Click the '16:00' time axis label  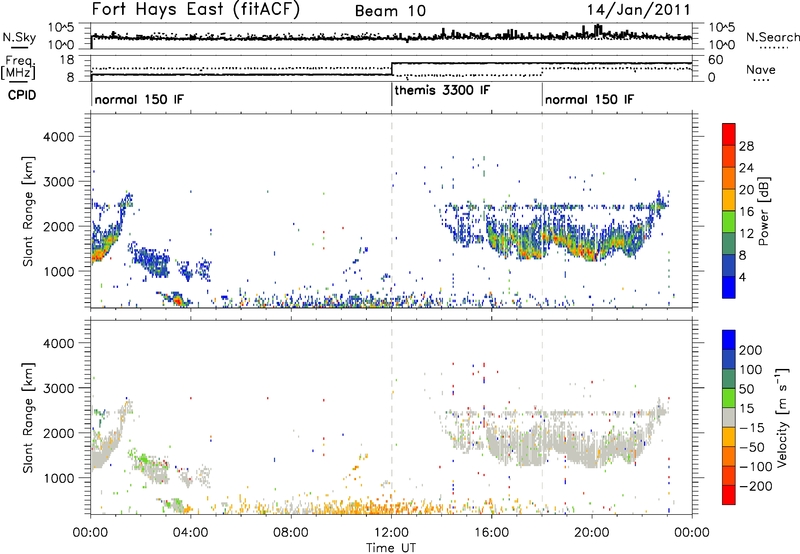pyautogui.click(x=491, y=533)
